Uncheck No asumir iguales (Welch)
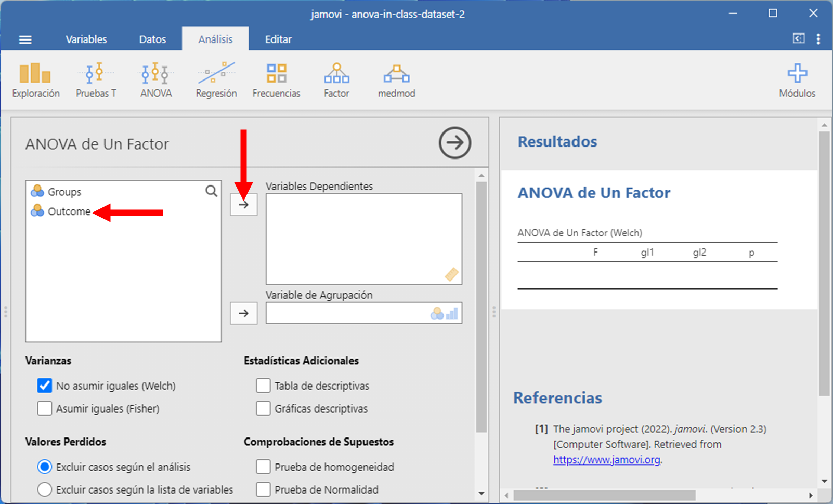This screenshot has height=504, width=833. [45, 386]
